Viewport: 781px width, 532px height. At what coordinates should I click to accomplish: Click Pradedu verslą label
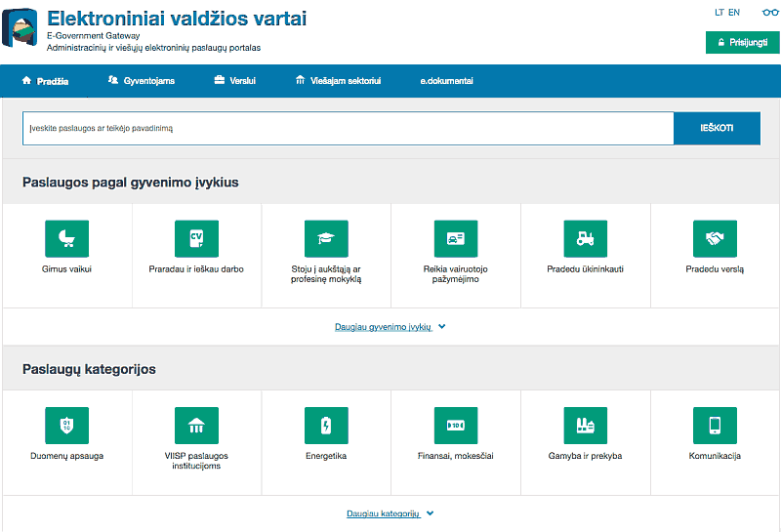[715, 269]
